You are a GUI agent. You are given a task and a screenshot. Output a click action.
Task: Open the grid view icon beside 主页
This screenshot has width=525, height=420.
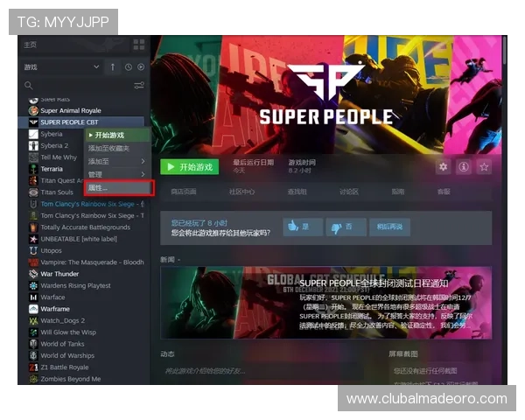[138, 45]
